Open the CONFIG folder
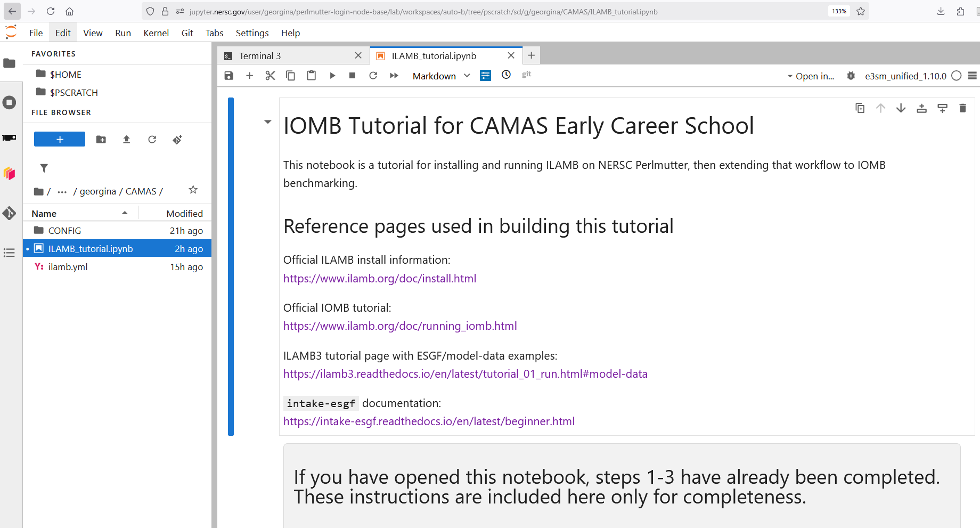This screenshot has width=980, height=528. pyautogui.click(x=64, y=231)
